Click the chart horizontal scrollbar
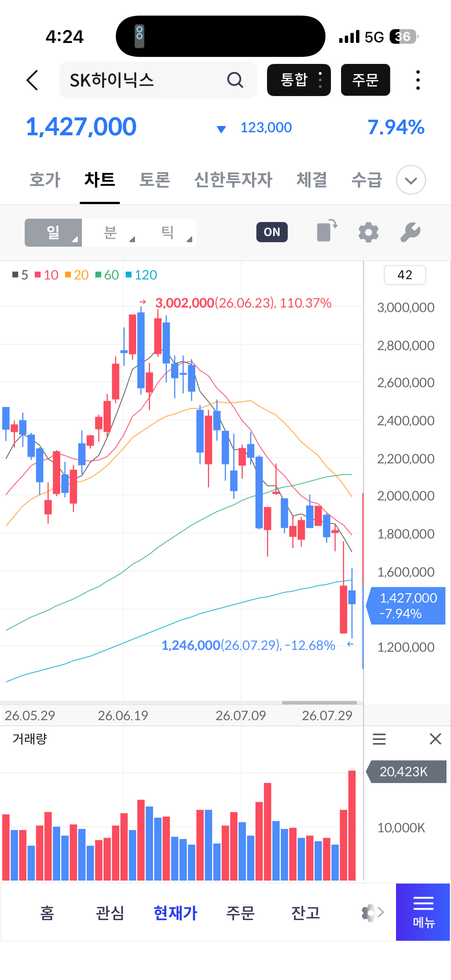Image resolution: width=451 pixels, height=980 pixels. coord(319,703)
